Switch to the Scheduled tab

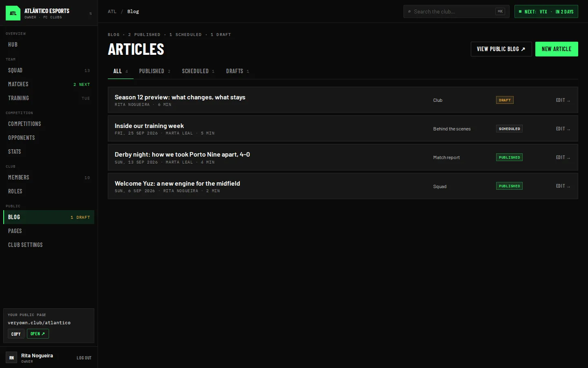pyautogui.click(x=198, y=71)
